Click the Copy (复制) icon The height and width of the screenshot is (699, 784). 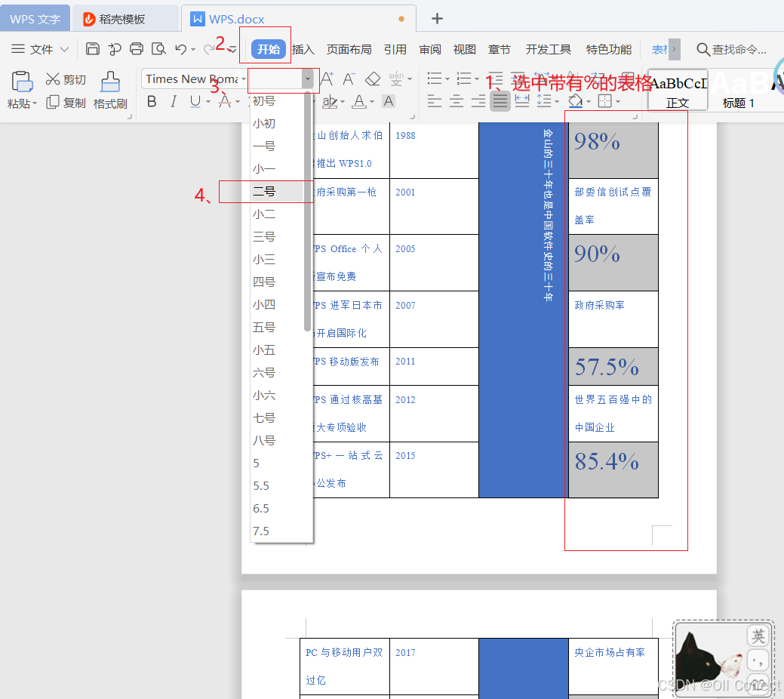(53, 102)
